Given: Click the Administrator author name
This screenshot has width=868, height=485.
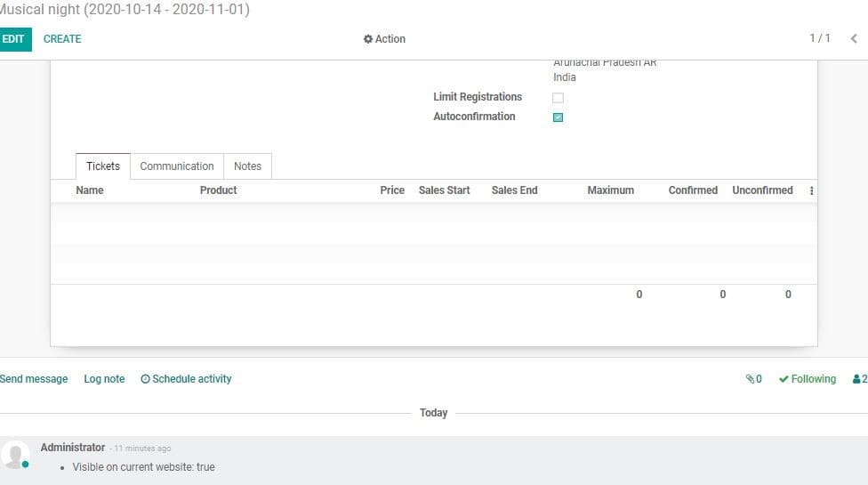Looking at the screenshot, I should tap(73, 448).
